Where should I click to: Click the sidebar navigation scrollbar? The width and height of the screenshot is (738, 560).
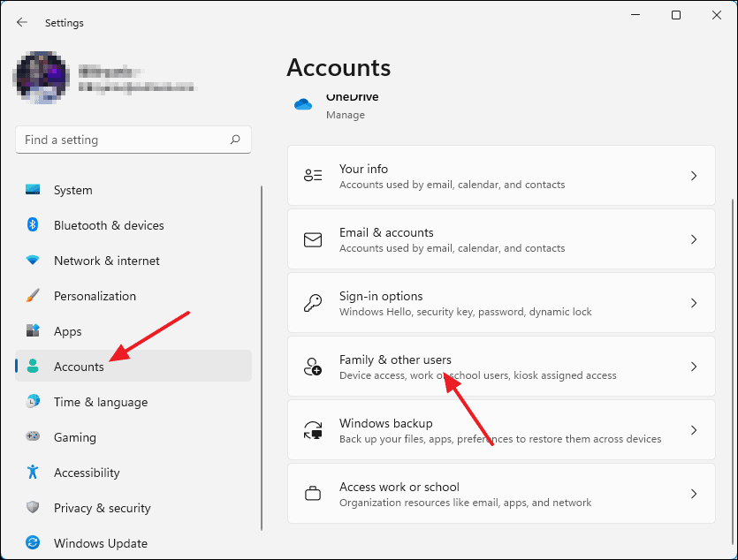tap(262, 358)
